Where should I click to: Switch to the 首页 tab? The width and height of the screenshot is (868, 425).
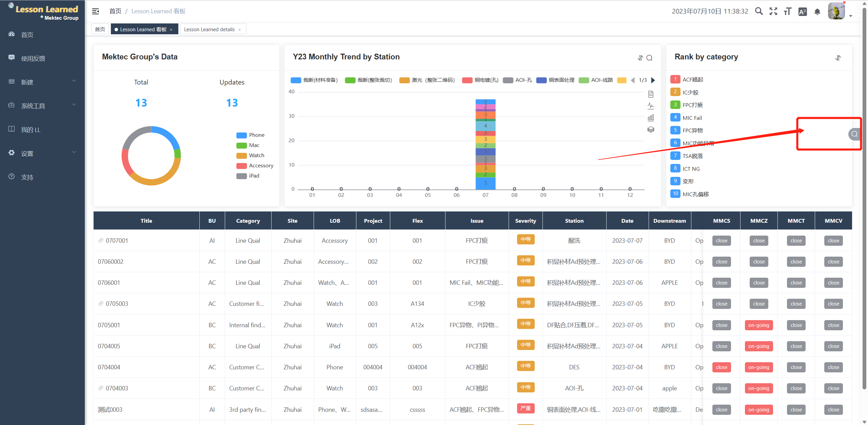tap(100, 30)
